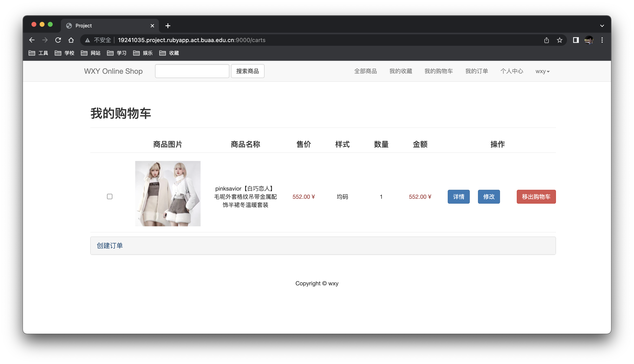
Task: Open the 娱乐 bookmarks folder
Action: click(143, 53)
